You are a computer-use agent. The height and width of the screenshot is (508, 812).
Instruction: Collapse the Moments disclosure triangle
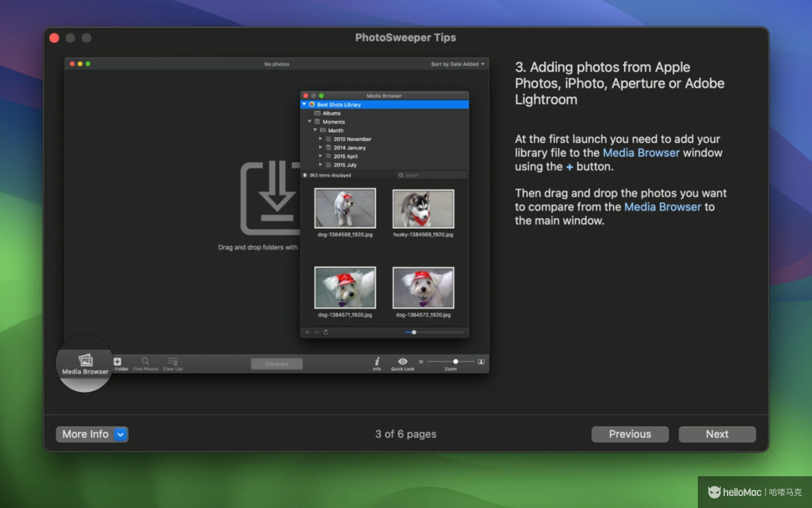coord(310,121)
